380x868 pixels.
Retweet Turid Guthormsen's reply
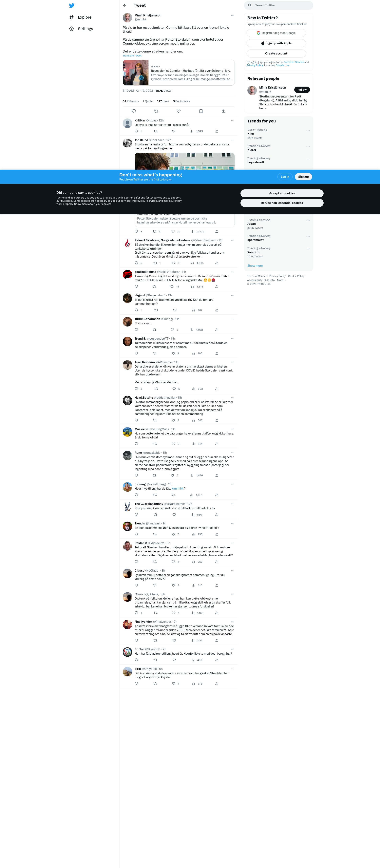click(155, 329)
